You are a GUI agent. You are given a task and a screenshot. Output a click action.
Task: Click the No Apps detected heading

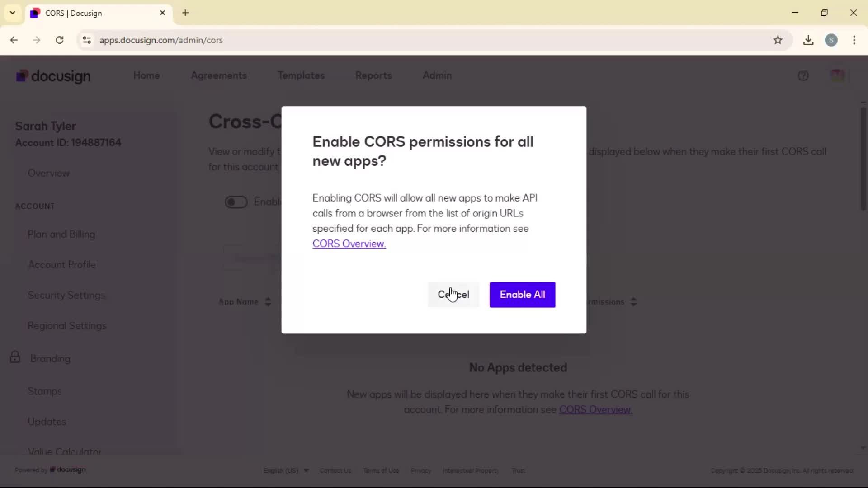point(518,367)
